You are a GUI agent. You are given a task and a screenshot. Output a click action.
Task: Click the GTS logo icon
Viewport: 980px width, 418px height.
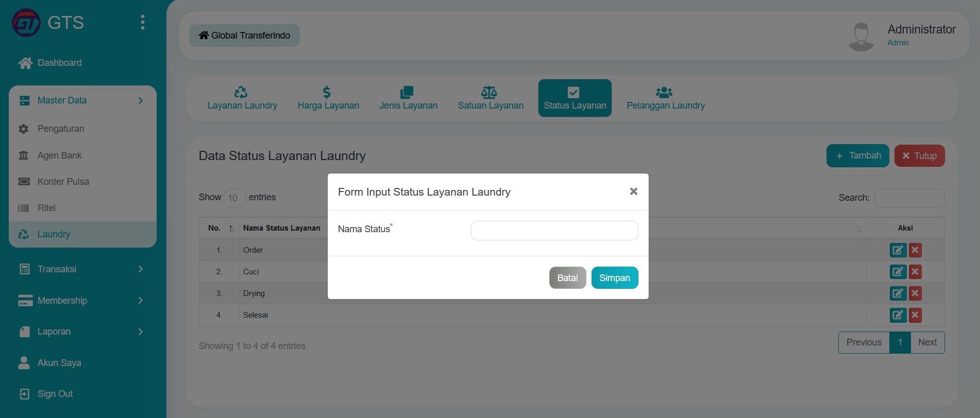click(x=26, y=23)
